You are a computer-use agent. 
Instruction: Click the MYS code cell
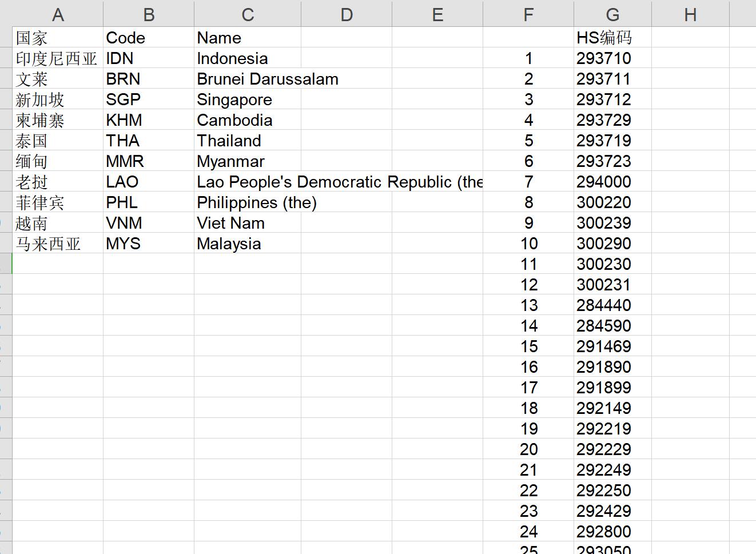(149, 243)
